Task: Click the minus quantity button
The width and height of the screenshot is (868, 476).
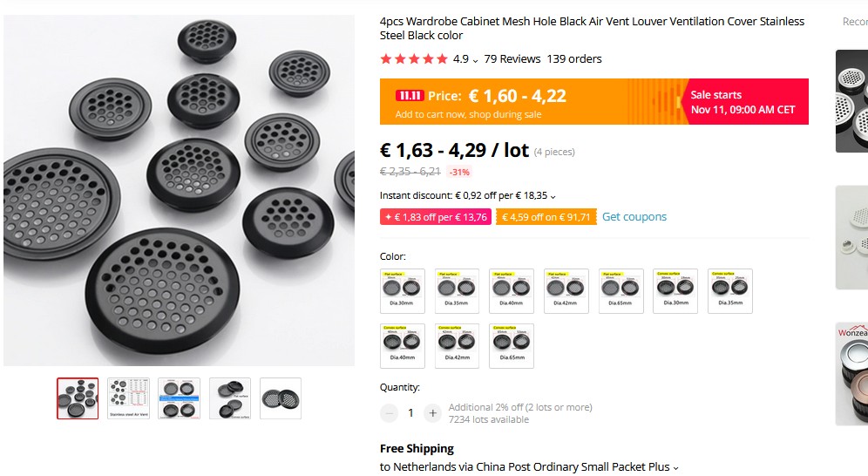Action: 390,413
